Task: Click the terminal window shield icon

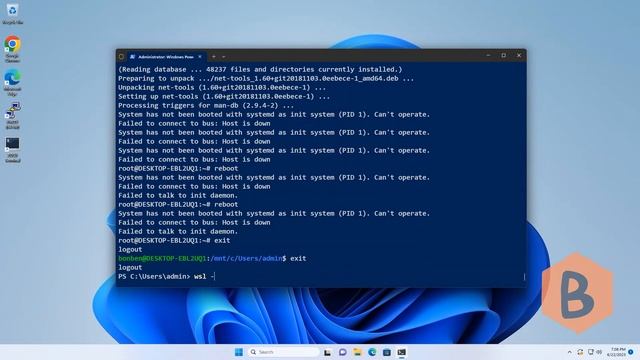Action: [121, 57]
